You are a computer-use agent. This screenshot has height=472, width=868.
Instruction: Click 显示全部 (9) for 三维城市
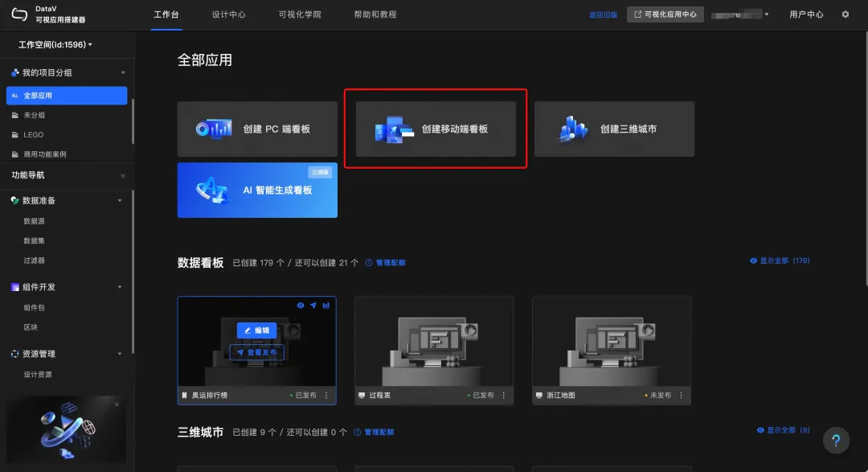pos(784,430)
